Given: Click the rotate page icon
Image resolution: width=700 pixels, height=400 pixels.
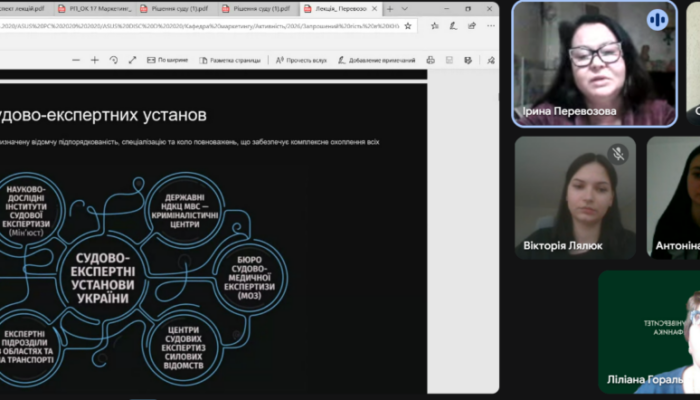Looking at the screenshot, I should [x=114, y=60].
